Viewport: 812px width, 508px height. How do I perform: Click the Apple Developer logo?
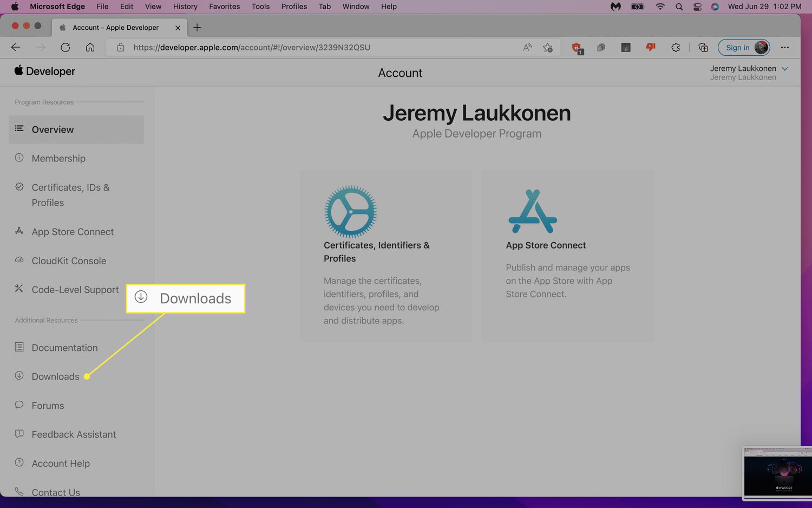45,71
